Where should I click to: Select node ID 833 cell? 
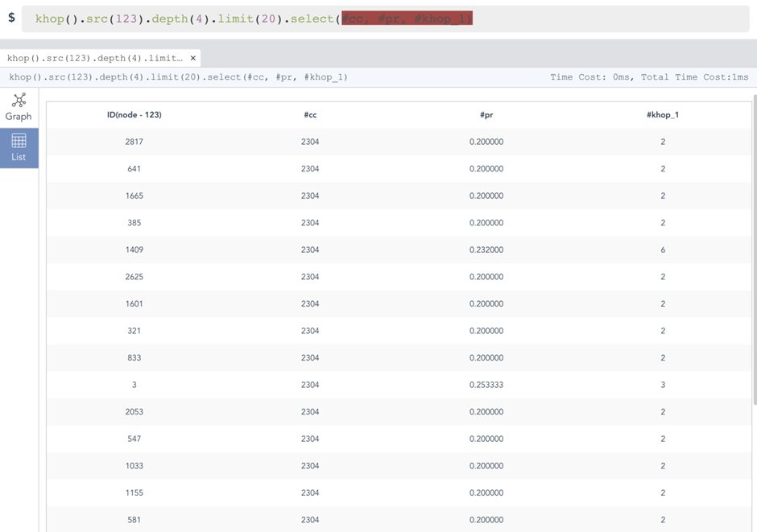134,358
